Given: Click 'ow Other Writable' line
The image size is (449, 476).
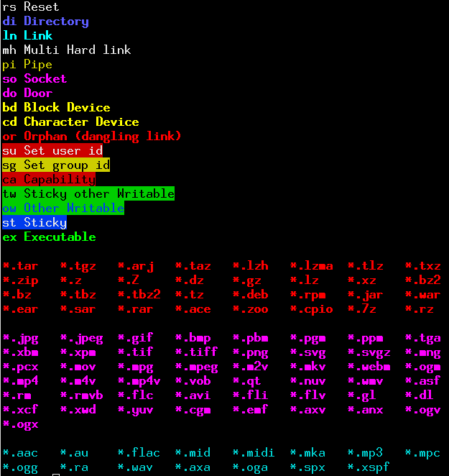Looking at the screenshot, I should click(x=63, y=208).
